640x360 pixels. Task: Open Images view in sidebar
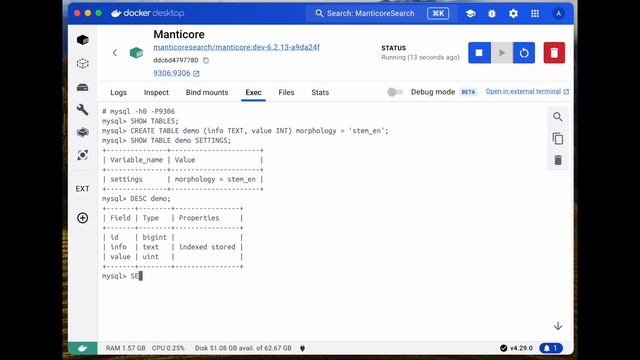[x=82, y=64]
